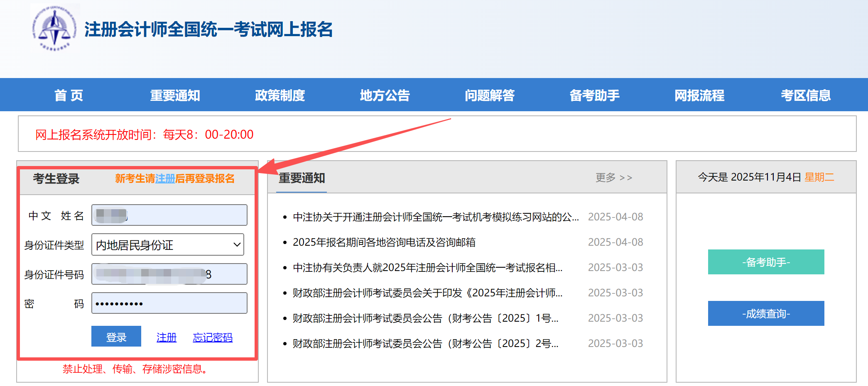This screenshot has height=386, width=868.
Task: Click the 忘记密码 link
Action: (212, 337)
